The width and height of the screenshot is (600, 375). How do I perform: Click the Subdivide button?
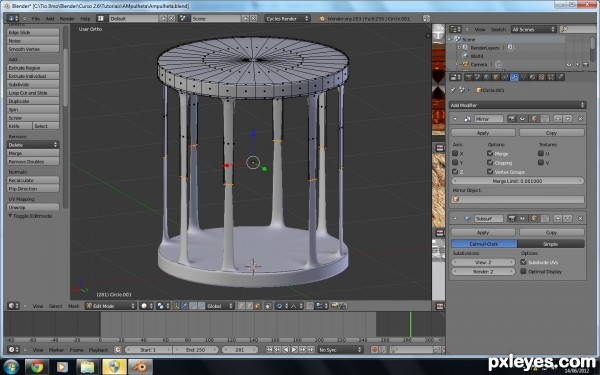click(33, 84)
